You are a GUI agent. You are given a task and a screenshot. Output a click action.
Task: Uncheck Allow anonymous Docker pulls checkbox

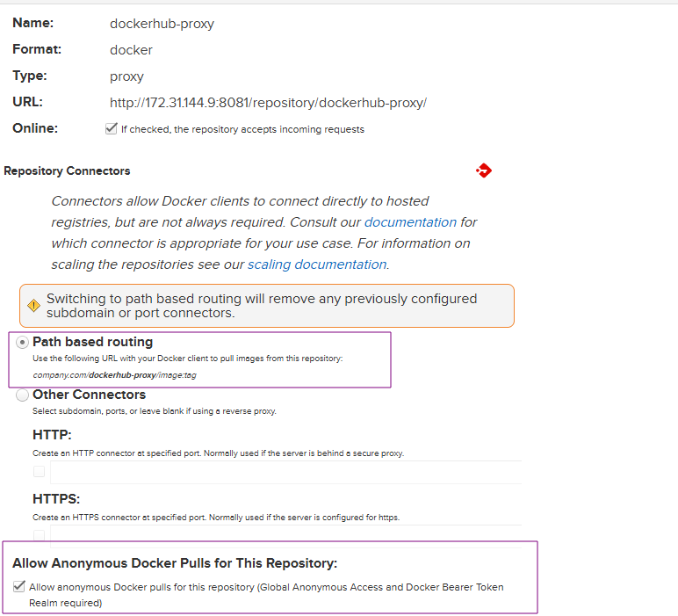[19, 586]
